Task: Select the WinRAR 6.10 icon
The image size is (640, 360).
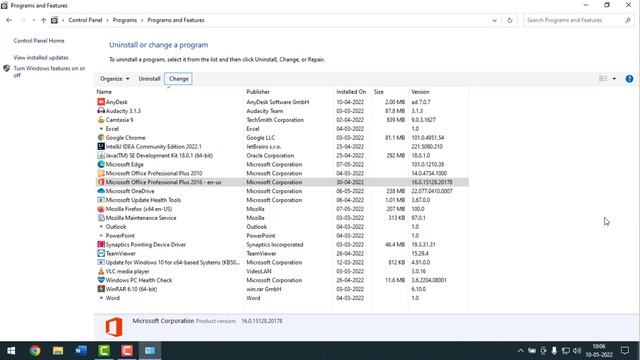Action: coord(101,289)
